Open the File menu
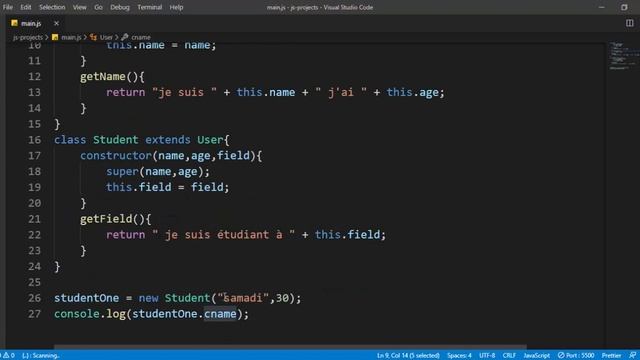 pyautogui.click(x=7, y=7)
